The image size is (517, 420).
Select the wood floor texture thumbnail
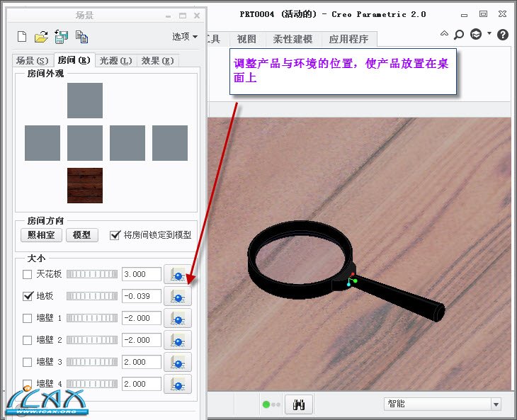pyautogui.click(x=85, y=186)
